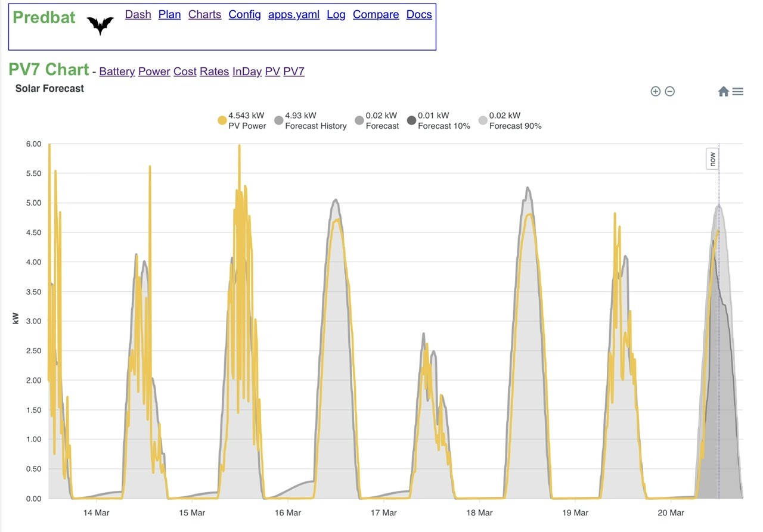Toggle the Forecast History legend entry

(310, 121)
